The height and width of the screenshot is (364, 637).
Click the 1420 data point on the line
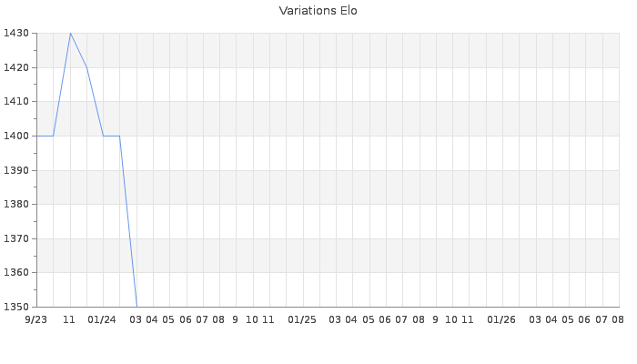pyautogui.click(x=86, y=67)
